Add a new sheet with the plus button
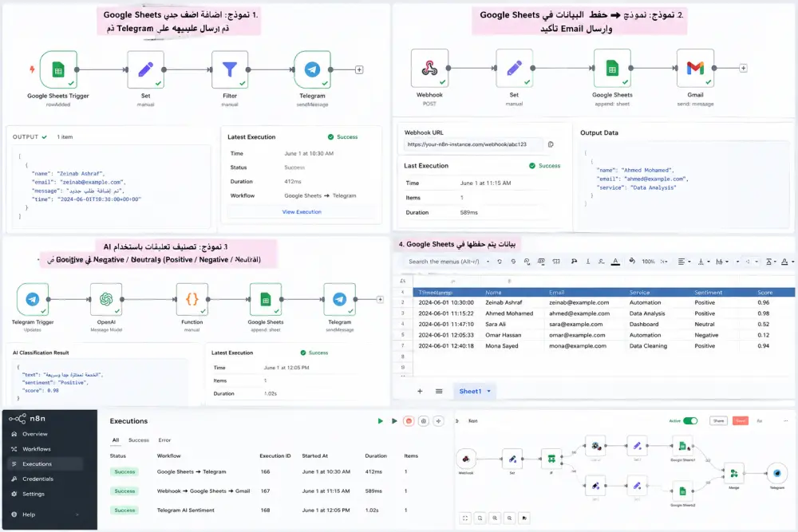 pyautogui.click(x=420, y=391)
